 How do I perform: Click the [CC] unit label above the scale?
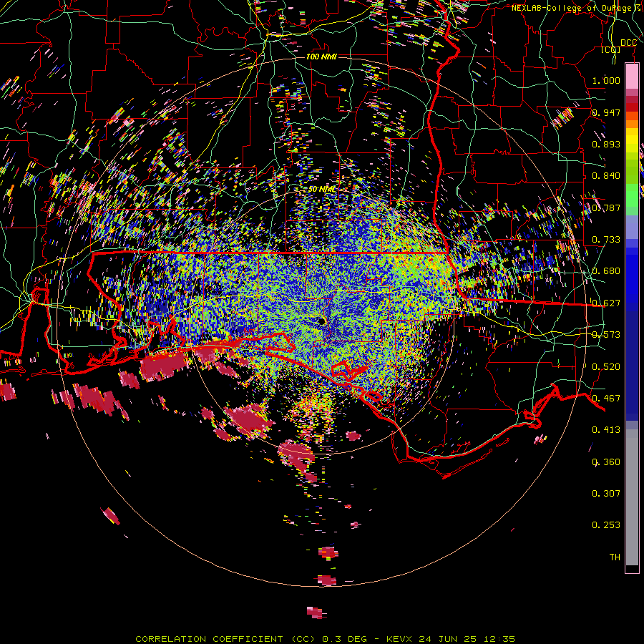click(x=611, y=50)
